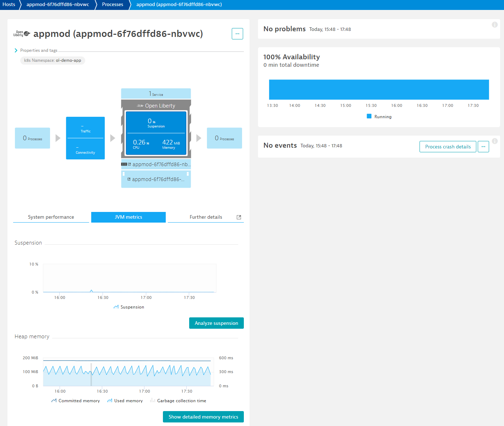Open the more options menu beside process title

[x=237, y=34]
